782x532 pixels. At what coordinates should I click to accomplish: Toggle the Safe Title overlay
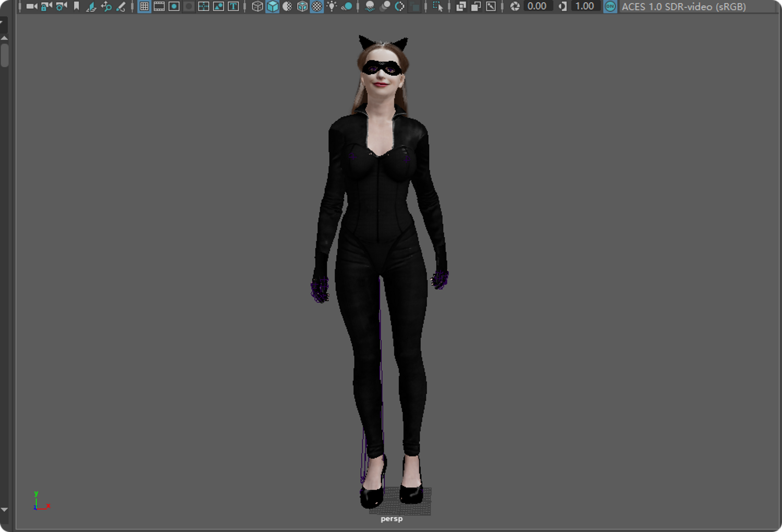tap(234, 6)
